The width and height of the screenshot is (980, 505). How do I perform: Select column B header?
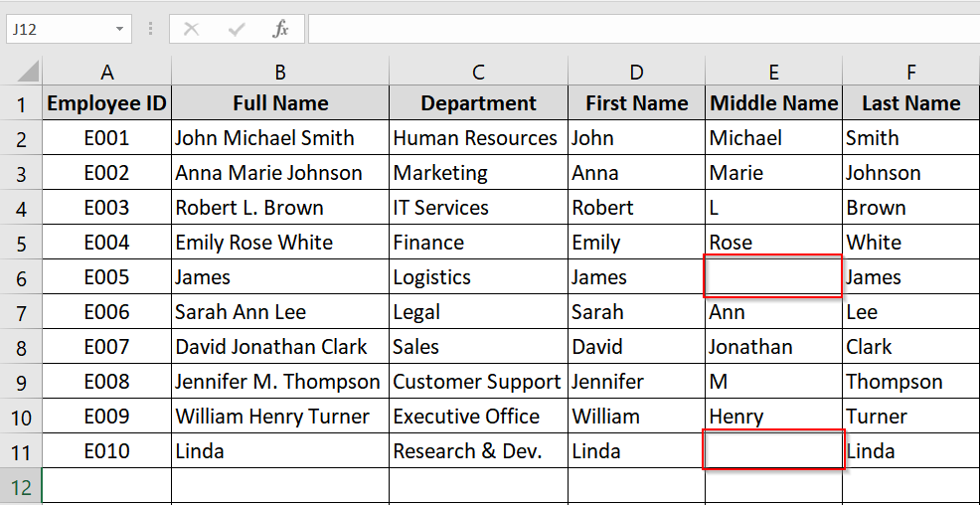pyautogui.click(x=280, y=72)
